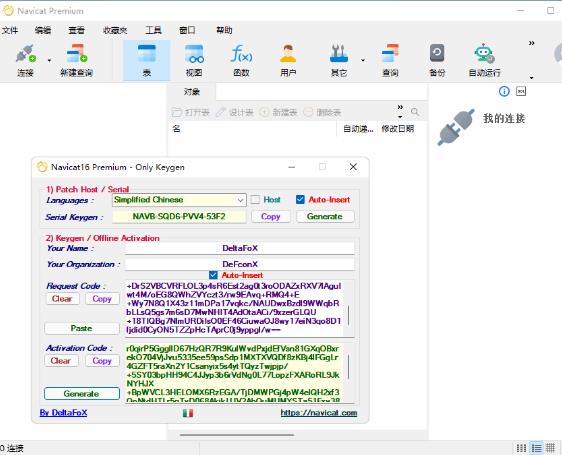Viewport: 562px width, 455px height.
Task: Open the Connection dropdown arrow
Action: click(x=49, y=60)
